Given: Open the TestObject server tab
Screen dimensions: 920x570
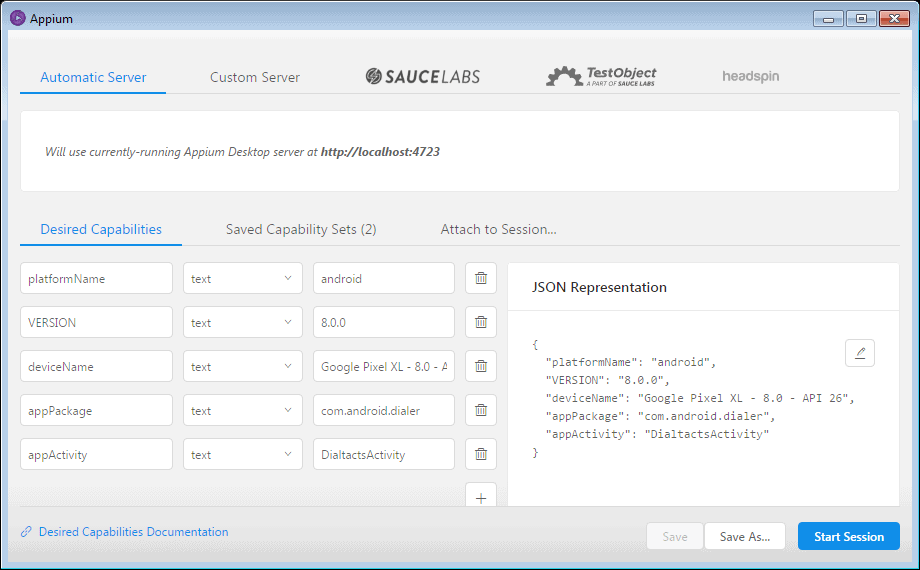Looking at the screenshot, I should coord(601,77).
